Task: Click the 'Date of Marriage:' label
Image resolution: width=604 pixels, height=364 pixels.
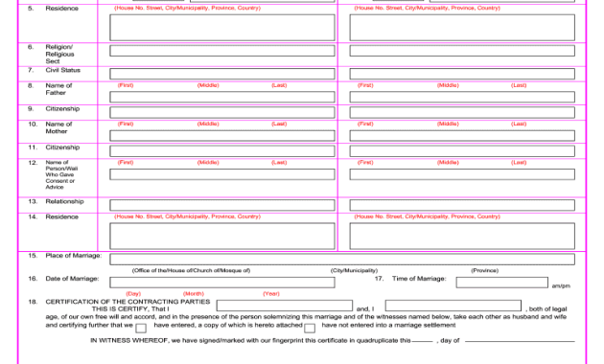Action: [72, 279]
